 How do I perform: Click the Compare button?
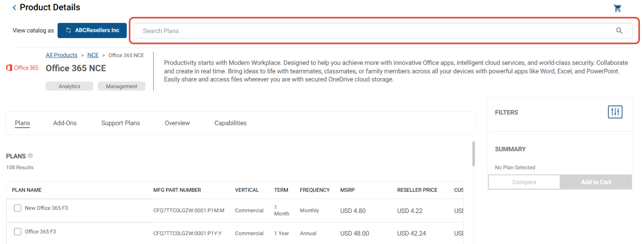pyautogui.click(x=524, y=182)
